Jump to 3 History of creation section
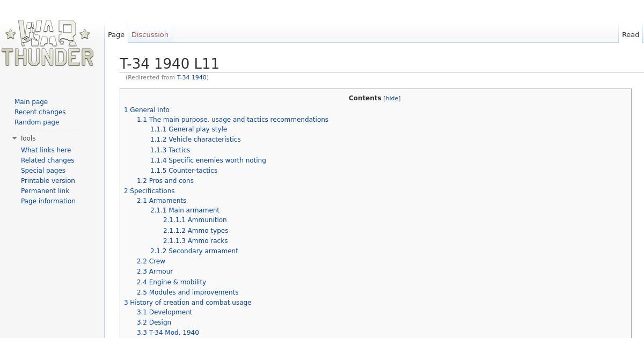The height and width of the screenshot is (338, 644). (187, 303)
